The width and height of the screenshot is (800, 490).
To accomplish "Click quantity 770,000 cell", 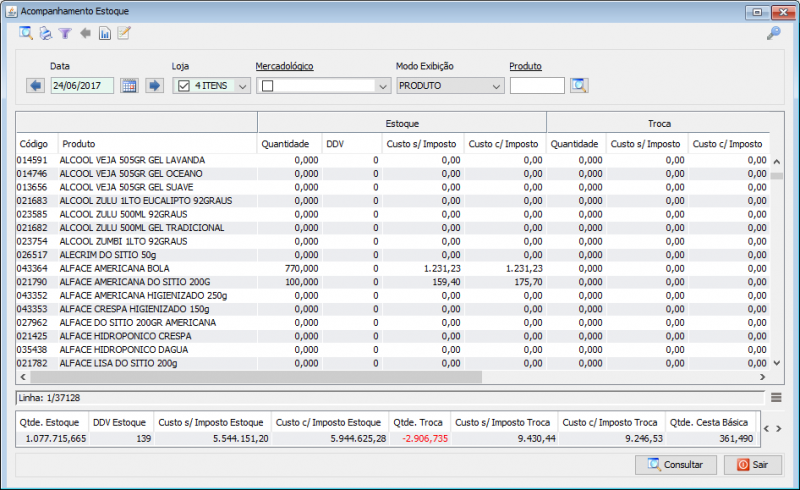I will 290,268.
